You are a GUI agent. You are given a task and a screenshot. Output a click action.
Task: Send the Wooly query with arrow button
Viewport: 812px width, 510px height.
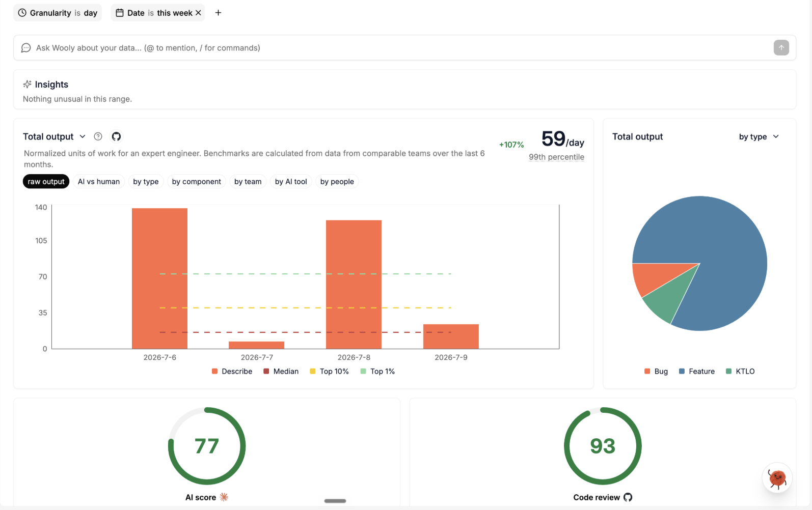click(x=781, y=48)
